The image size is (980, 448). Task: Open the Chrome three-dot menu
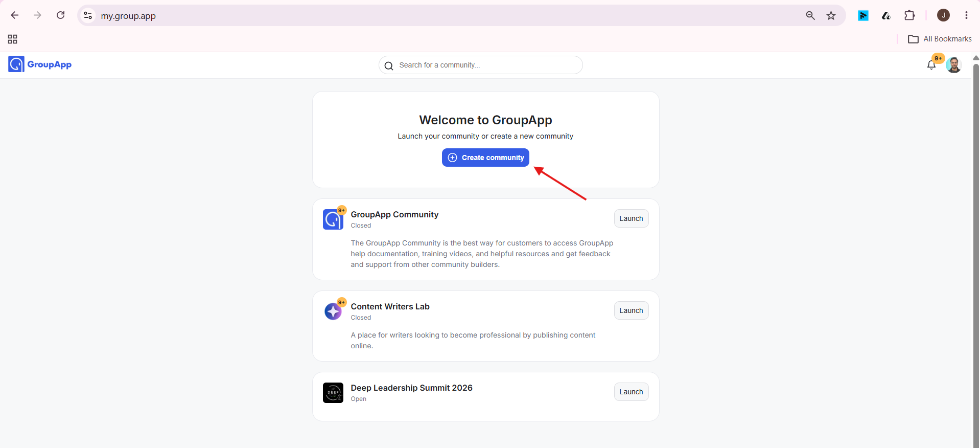(x=966, y=15)
